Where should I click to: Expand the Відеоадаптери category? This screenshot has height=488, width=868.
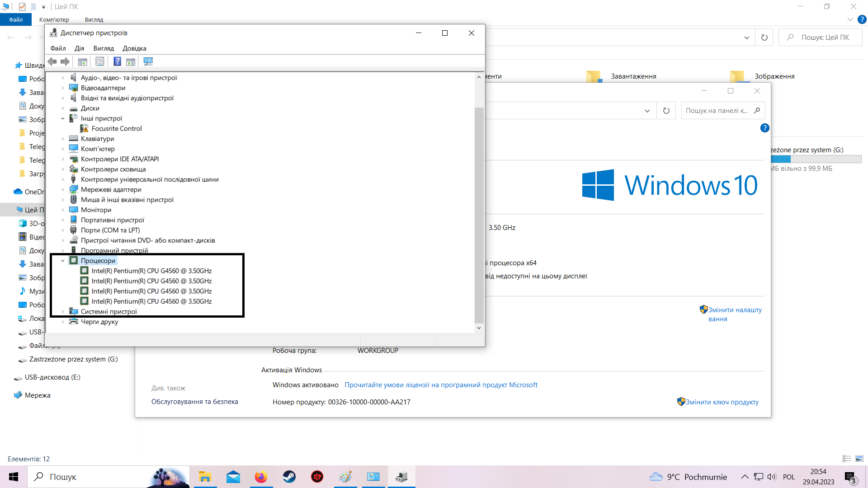coord(63,88)
